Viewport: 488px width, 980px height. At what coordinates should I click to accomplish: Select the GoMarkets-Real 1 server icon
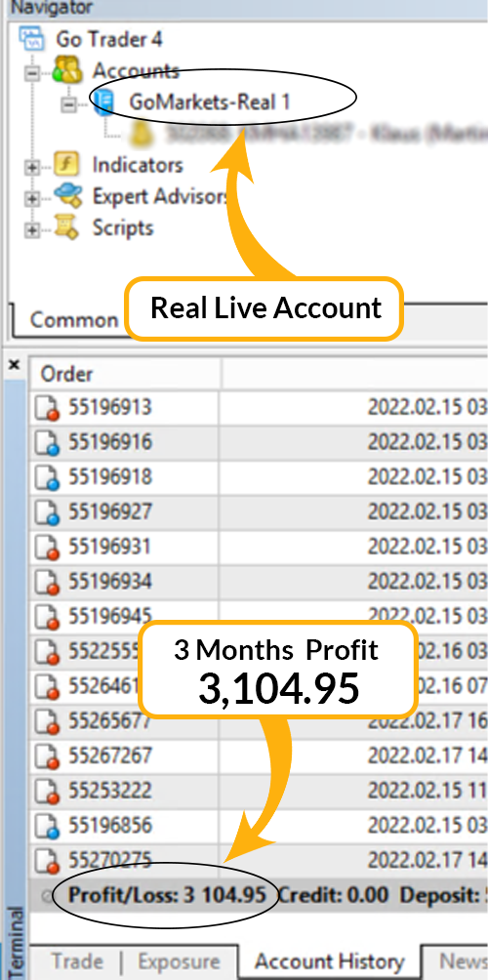[103, 102]
